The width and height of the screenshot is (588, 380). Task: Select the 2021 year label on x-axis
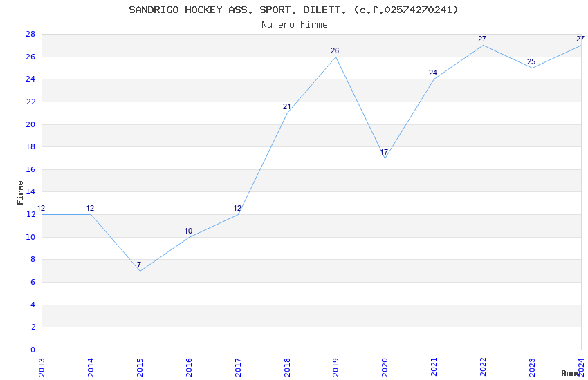(x=434, y=368)
